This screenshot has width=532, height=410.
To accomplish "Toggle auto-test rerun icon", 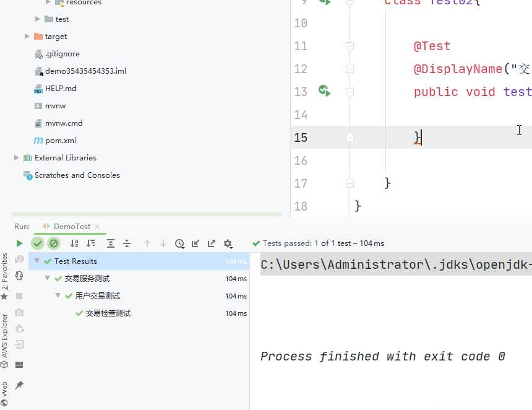I will 19,276.
